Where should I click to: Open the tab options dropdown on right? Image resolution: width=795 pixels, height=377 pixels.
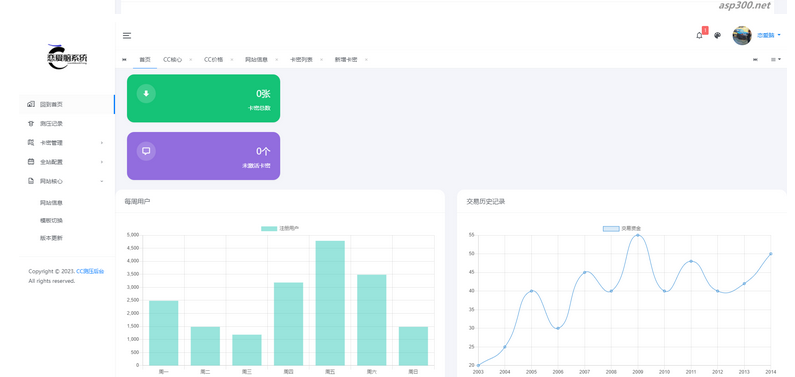coord(776,60)
